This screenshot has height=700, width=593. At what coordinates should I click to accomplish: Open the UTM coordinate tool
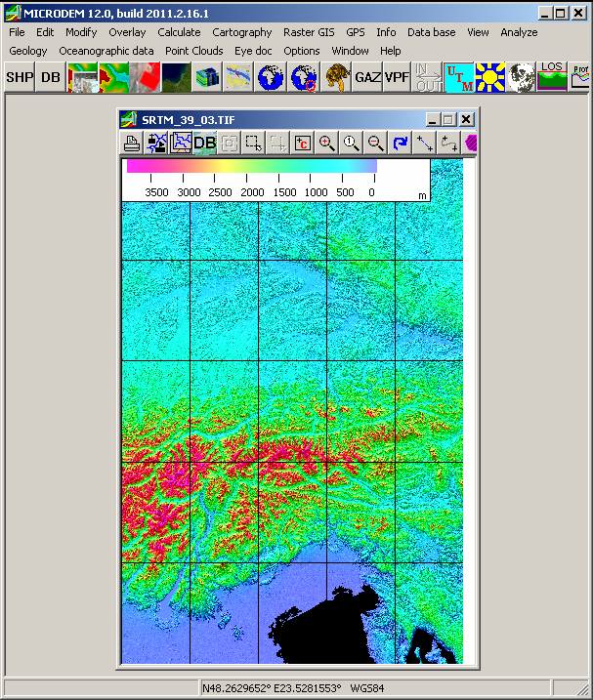(x=459, y=77)
